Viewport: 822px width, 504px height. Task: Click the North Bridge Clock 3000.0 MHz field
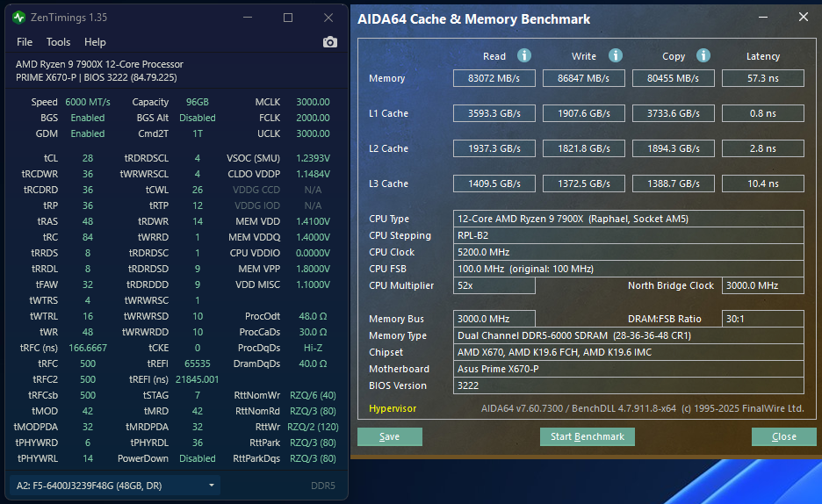coord(763,285)
